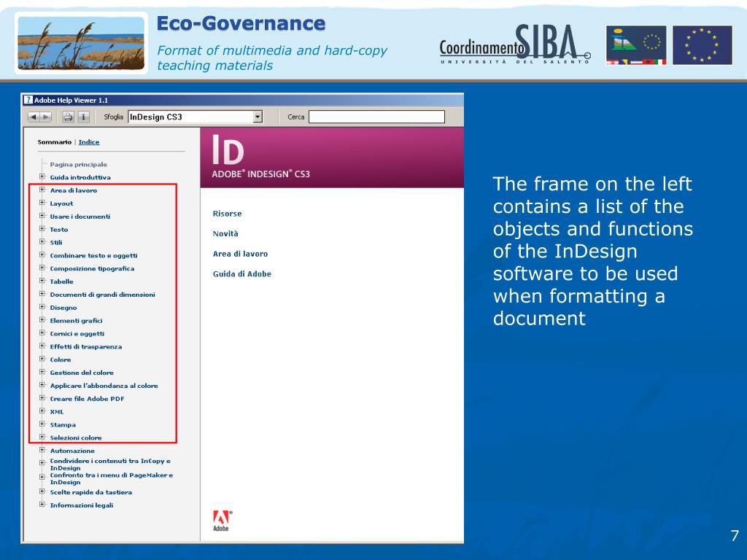Open Documenti di grandi dimensioni topic
This screenshot has width=747, height=560.
point(102,295)
